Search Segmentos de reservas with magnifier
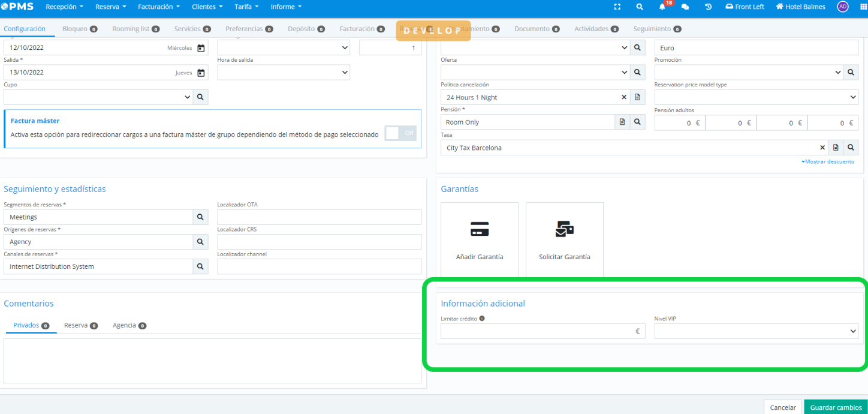The height and width of the screenshot is (414, 868). click(200, 217)
